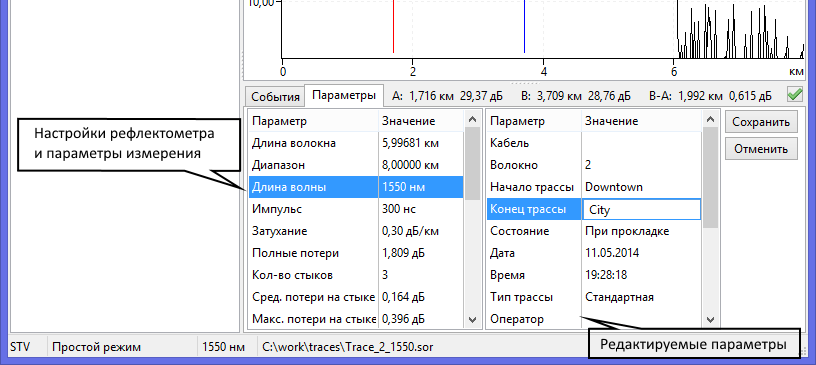Click the Trace_2_1550.sor file path
Viewport: 816px width, 365px height.
(348, 347)
